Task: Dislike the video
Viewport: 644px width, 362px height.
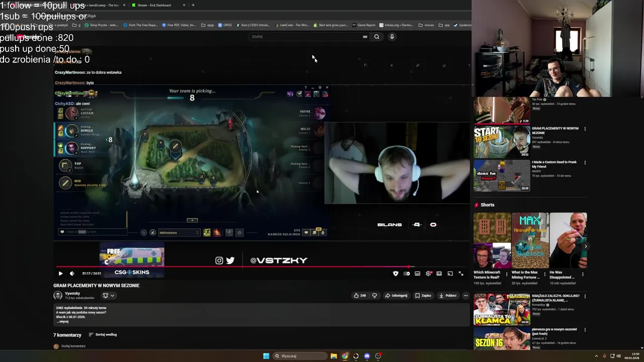Action: (374, 296)
